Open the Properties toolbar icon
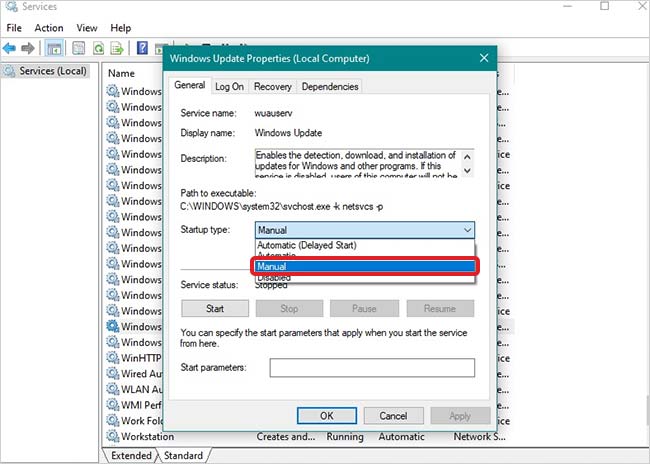This screenshot has height=464, width=650. 78,49
